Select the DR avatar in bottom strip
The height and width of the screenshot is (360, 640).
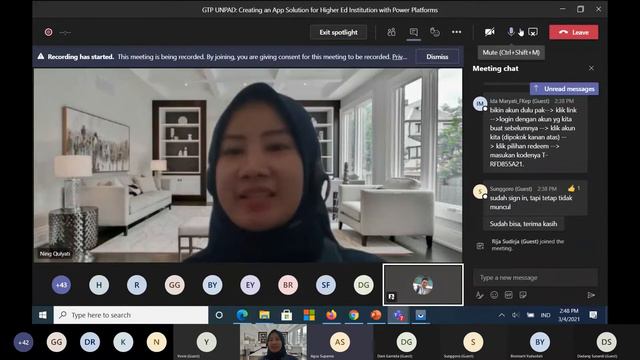tap(90, 342)
